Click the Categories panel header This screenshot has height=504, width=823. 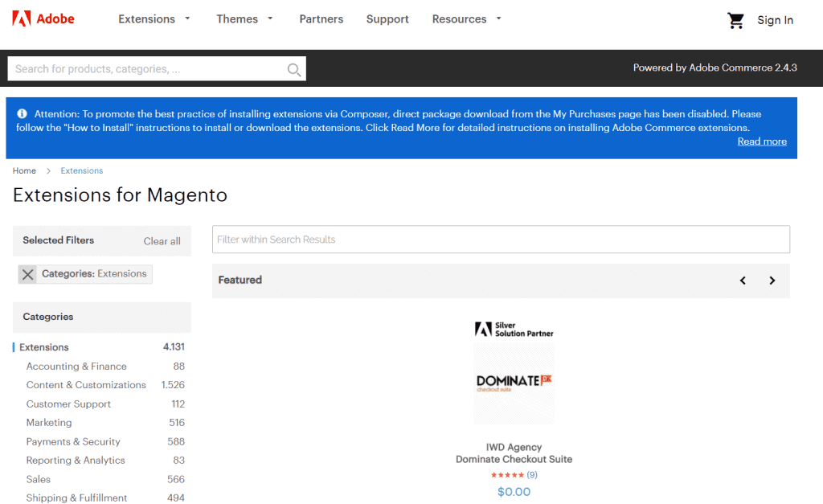click(102, 317)
